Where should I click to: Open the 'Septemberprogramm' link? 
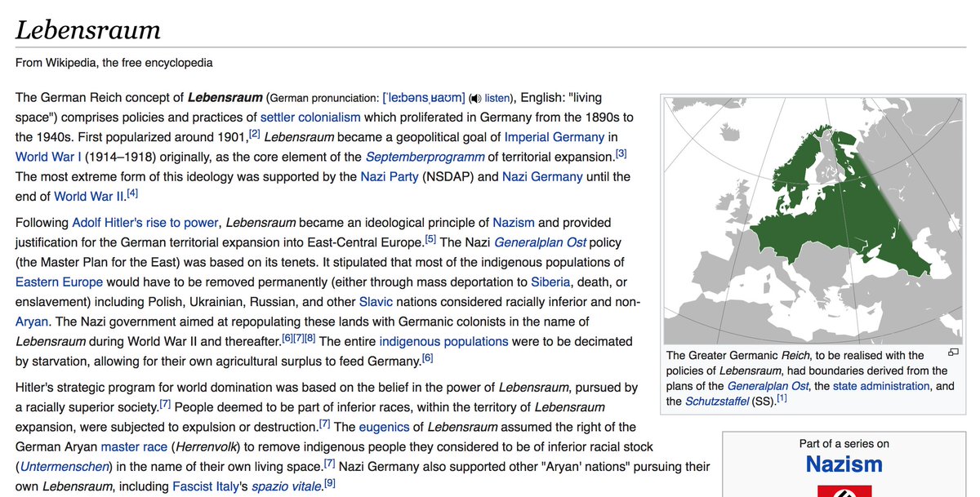(425, 157)
